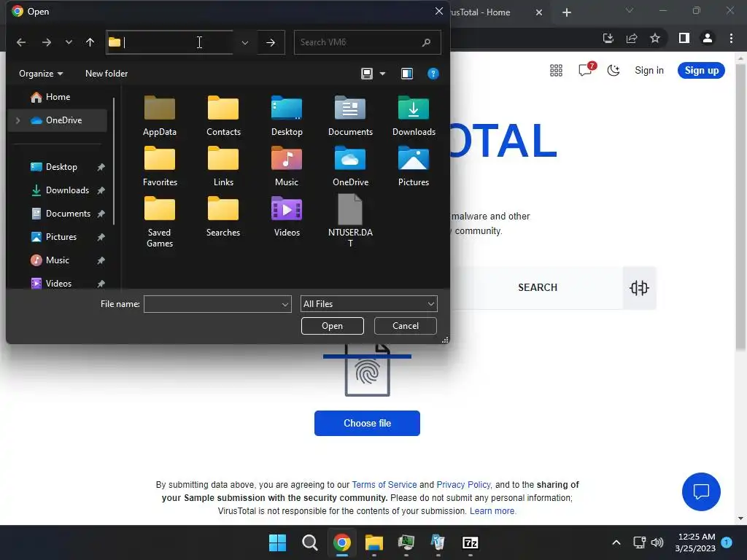Image resolution: width=747 pixels, height=560 pixels.
Task: Open the Searches folder
Action: coord(223,217)
